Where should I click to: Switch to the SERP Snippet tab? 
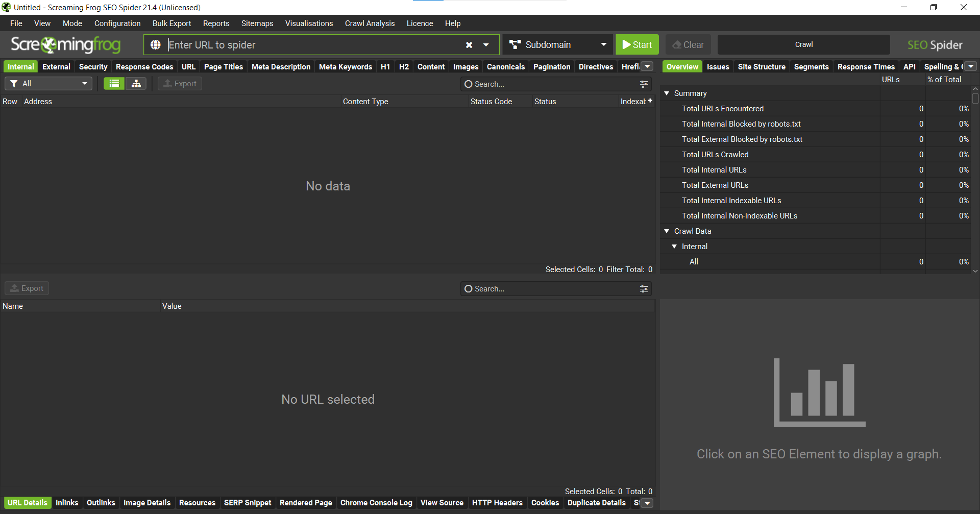point(248,503)
